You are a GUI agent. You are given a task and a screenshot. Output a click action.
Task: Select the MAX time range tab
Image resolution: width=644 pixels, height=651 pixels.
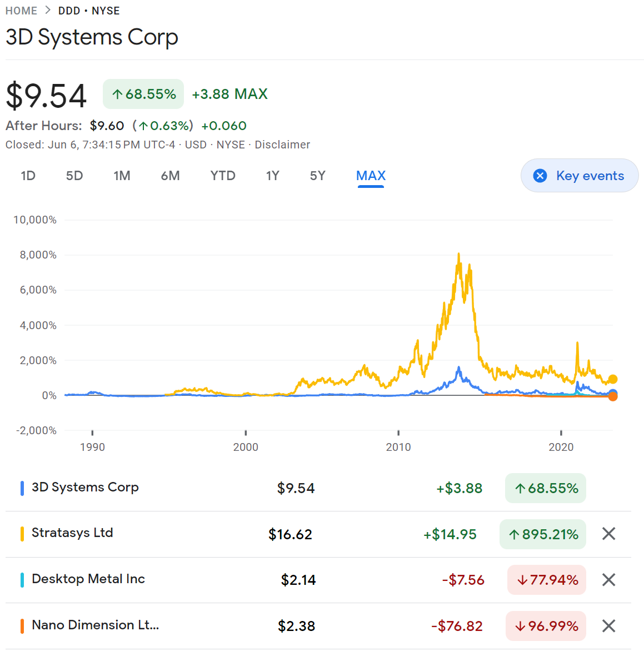(x=371, y=176)
